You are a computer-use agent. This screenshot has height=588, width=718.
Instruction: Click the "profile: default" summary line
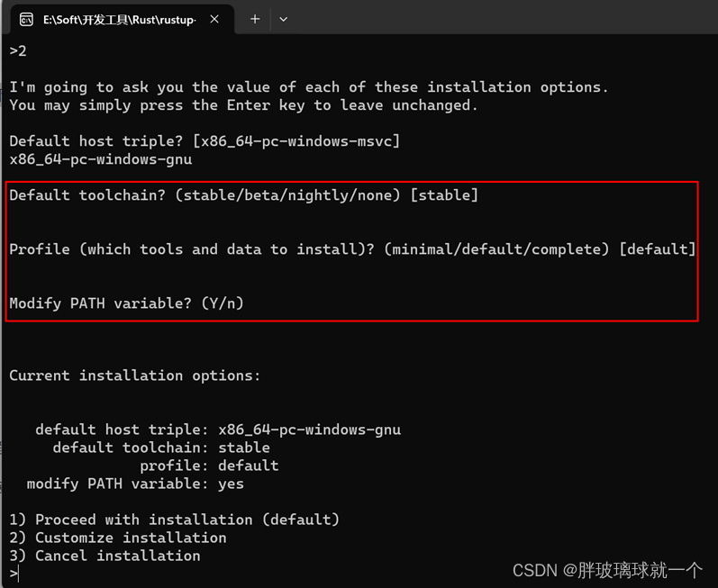coord(209,466)
